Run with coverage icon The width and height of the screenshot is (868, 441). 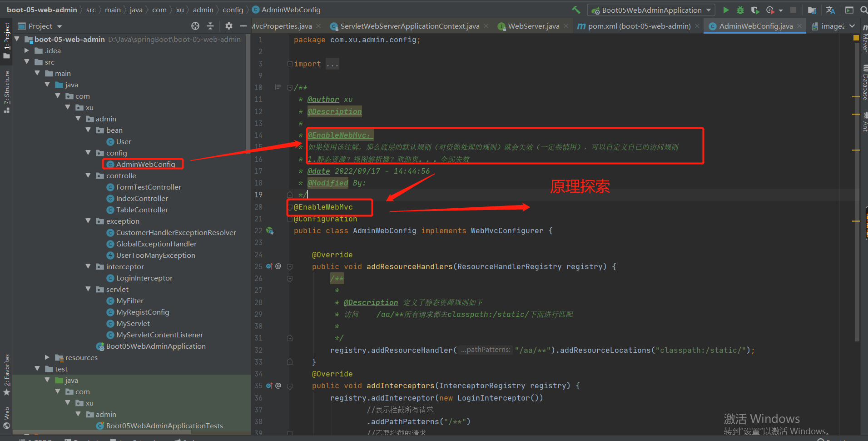[755, 10]
